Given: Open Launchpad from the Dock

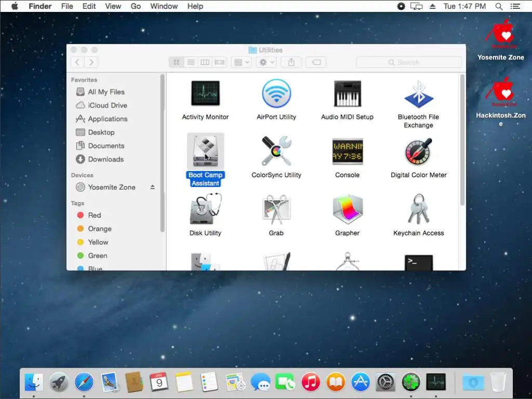Looking at the screenshot, I should (x=59, y=382).
